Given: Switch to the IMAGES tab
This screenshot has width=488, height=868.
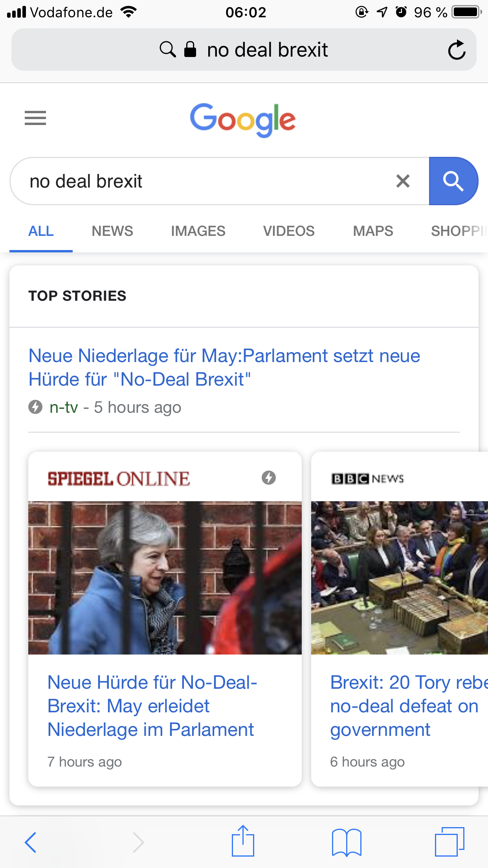Looking at the screenshot, I should [x=198, y=231].
